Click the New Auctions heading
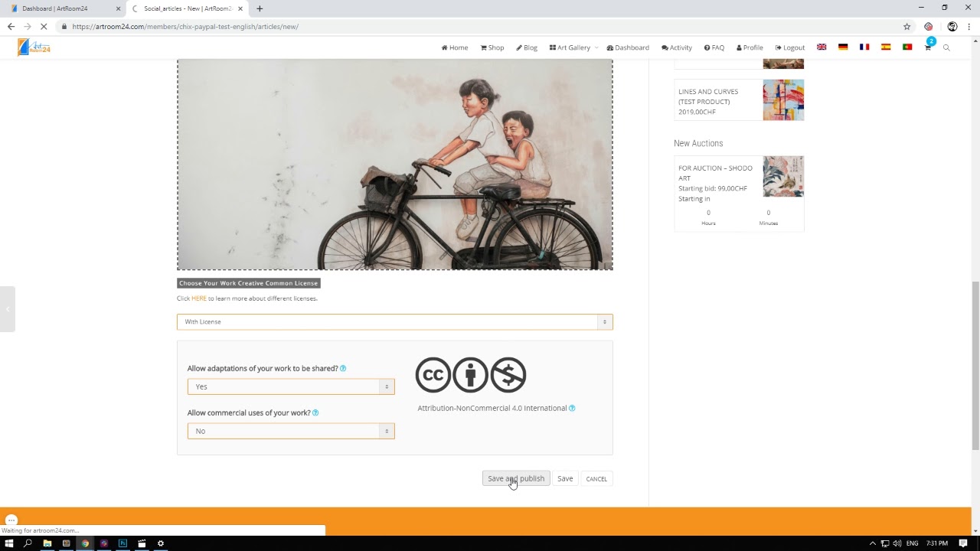980x551 pixels. [x=698, y=143]
